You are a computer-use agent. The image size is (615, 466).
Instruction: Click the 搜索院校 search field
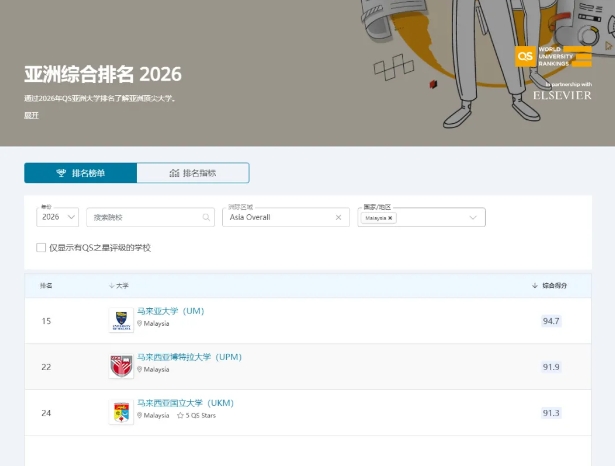pos(150,217)
